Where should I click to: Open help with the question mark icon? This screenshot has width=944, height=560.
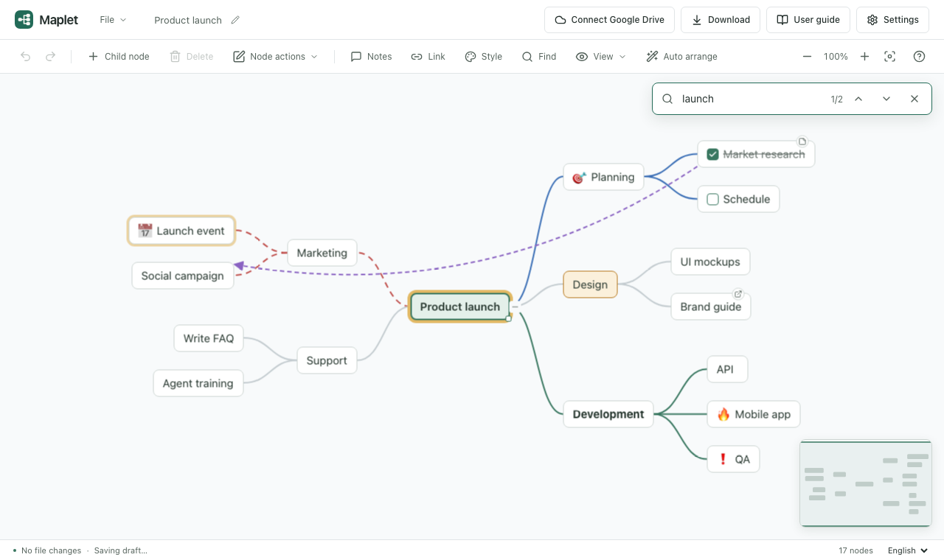click(919, 57)
